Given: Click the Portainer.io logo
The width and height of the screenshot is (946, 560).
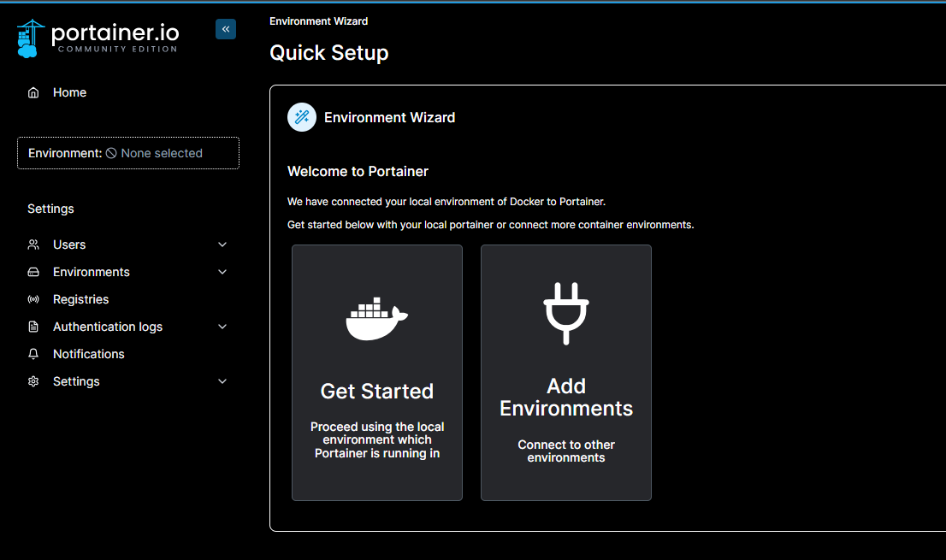Looking at the screenshot, I should (x=98, y=38).
